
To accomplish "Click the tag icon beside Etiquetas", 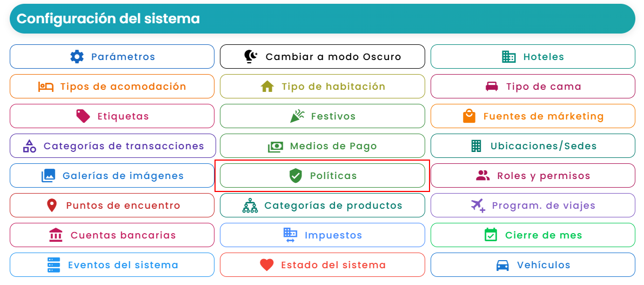I will pos(83,116).
